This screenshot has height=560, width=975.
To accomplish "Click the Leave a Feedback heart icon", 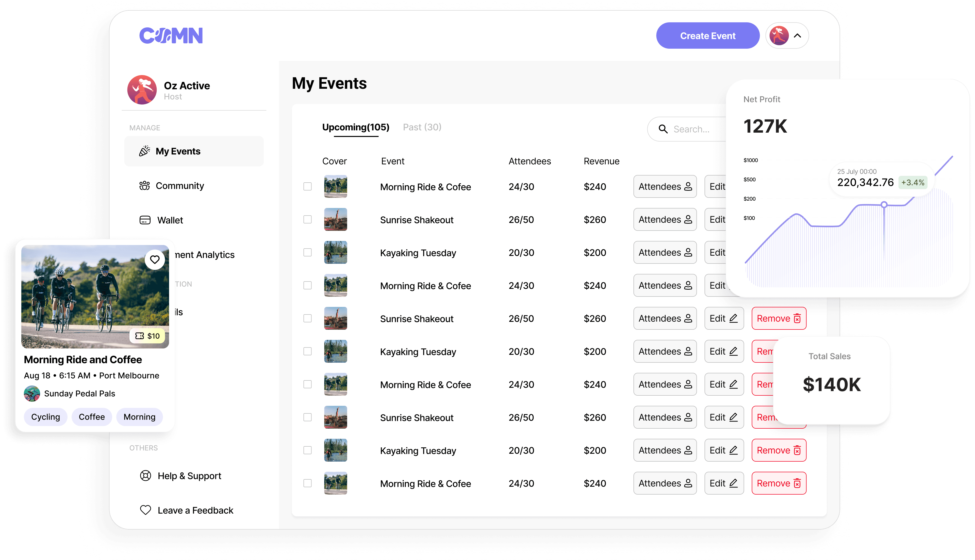I will click(145, 510).
